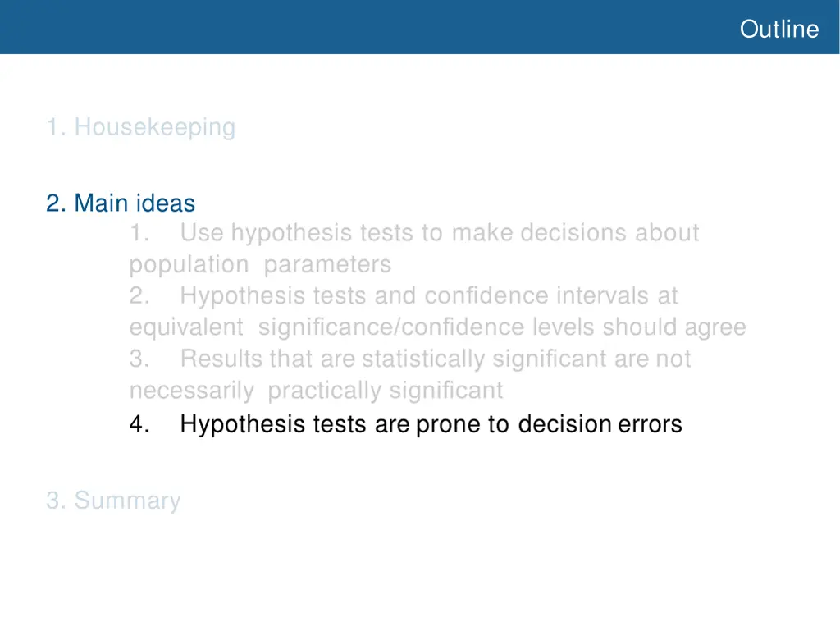Jump to the Summary outline item
This screenshot has height=631, width=840.
tap(113, 501)
